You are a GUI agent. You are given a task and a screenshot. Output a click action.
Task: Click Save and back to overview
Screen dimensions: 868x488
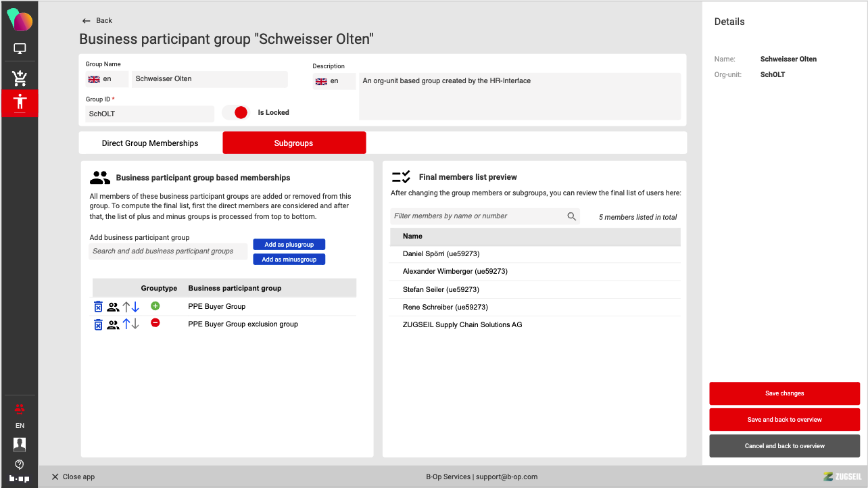tap(784, 420)
